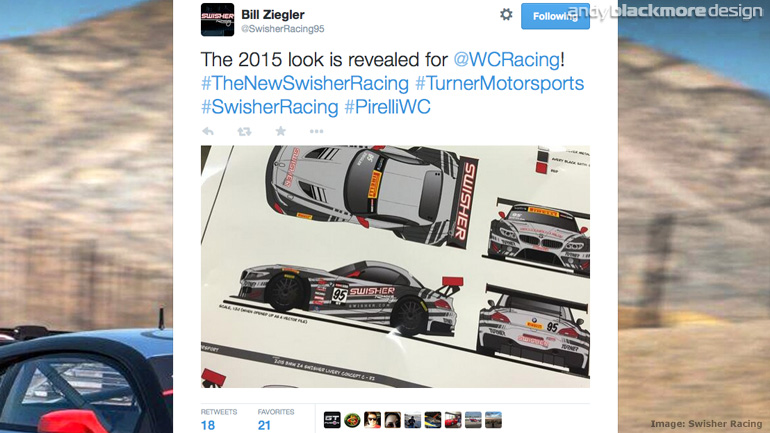770x433 pixels.
Task: Retweet using the retweet arrows icon
Action: [244, 131]
